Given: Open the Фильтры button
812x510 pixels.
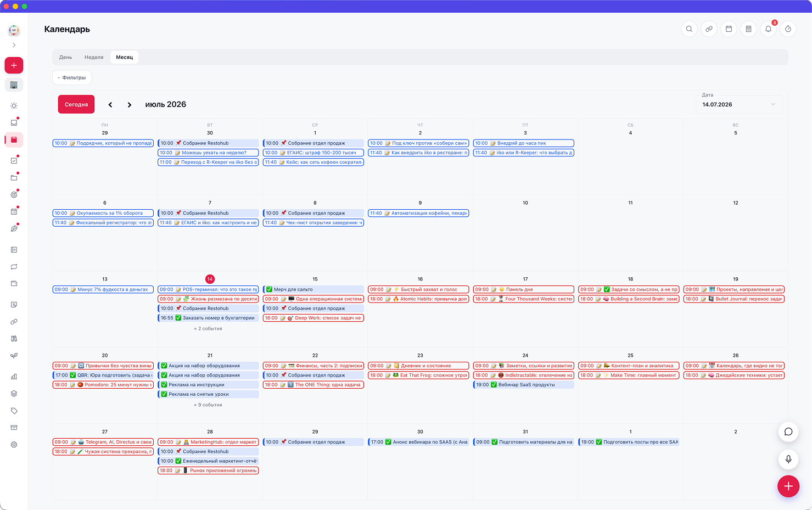Looking at the screenshot, I should pos(72,77).
